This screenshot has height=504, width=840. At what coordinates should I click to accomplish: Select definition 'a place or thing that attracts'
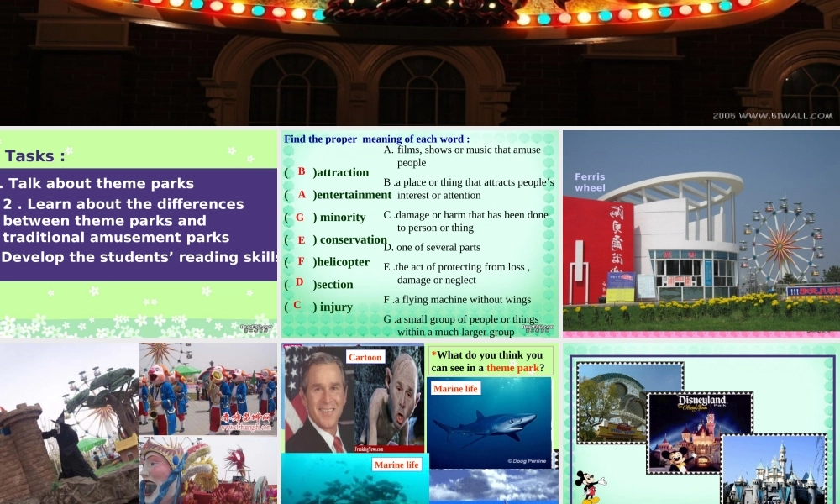[469, 188]
